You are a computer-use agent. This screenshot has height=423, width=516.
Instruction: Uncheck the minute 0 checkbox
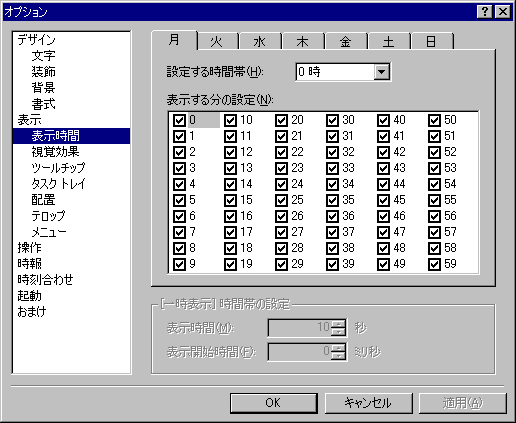pos(179,120)
